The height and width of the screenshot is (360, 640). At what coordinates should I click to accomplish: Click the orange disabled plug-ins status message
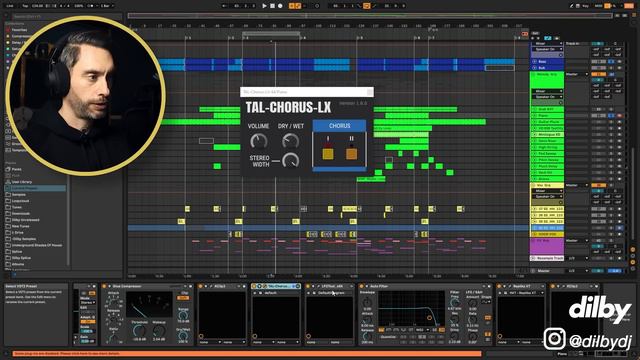pyautogui.click(x=247, y=353)
